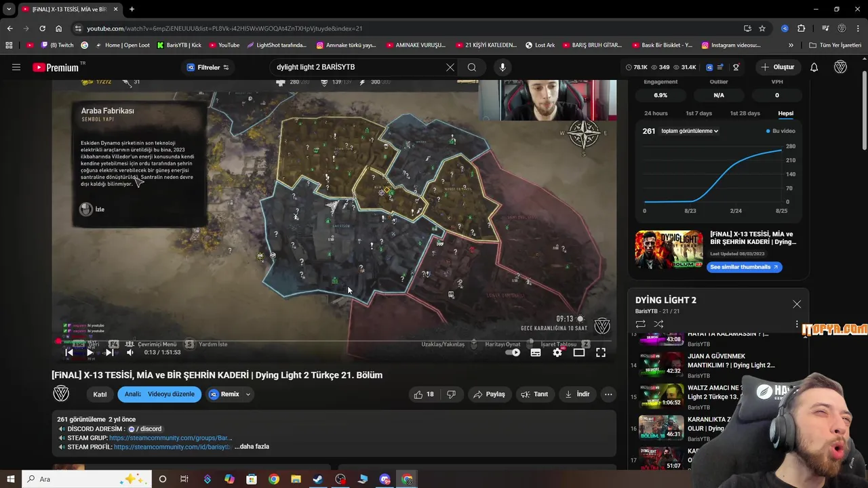
Task: Bookmark this page with the star
Action: point(762,28)
